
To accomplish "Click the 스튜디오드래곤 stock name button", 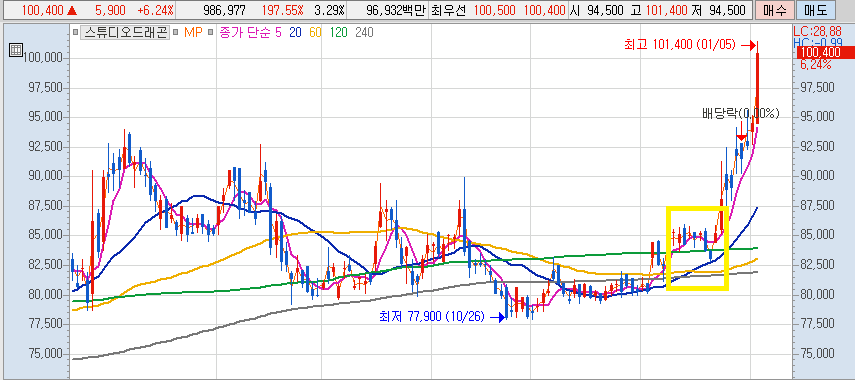I will 125,33.
